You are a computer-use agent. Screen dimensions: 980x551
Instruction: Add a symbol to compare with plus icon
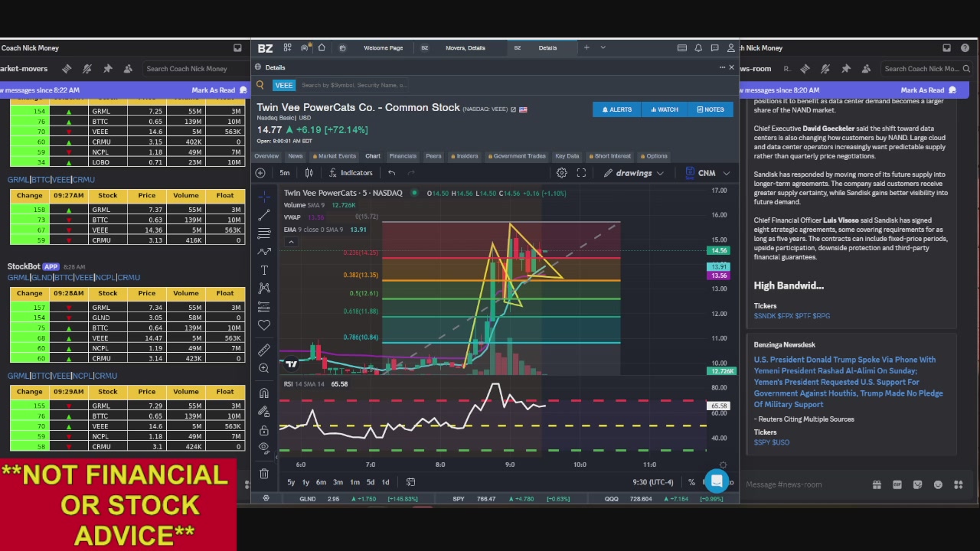pos(260,173)
